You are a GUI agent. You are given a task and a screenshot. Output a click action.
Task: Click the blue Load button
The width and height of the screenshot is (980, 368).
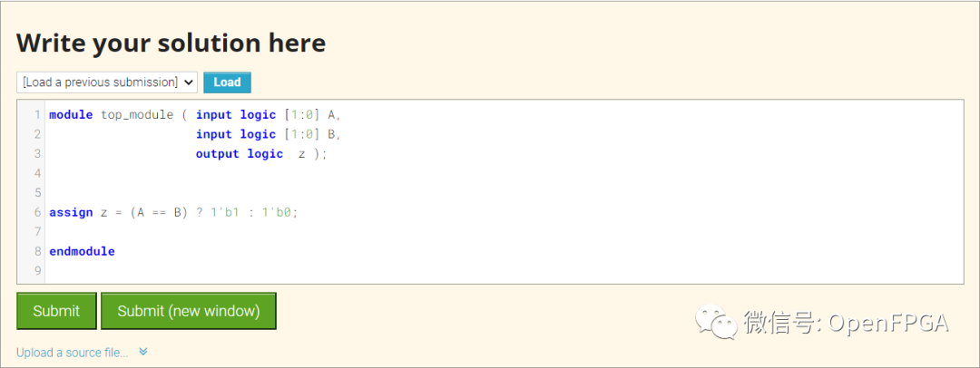pos(227,82)
